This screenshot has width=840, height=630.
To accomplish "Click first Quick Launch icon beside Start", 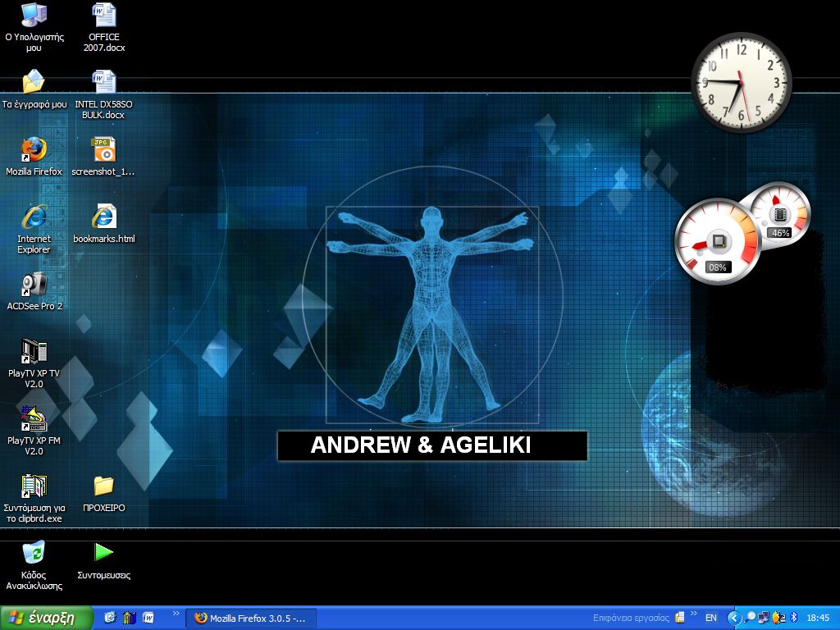I will click(110, 618).
